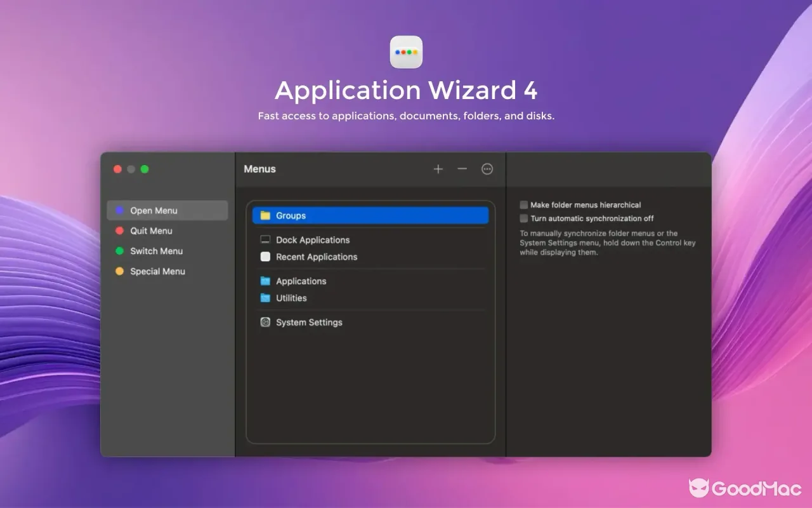The image size is (812, 508).
Task: Click the Dock Applications icon
Action: coord(265,240)
